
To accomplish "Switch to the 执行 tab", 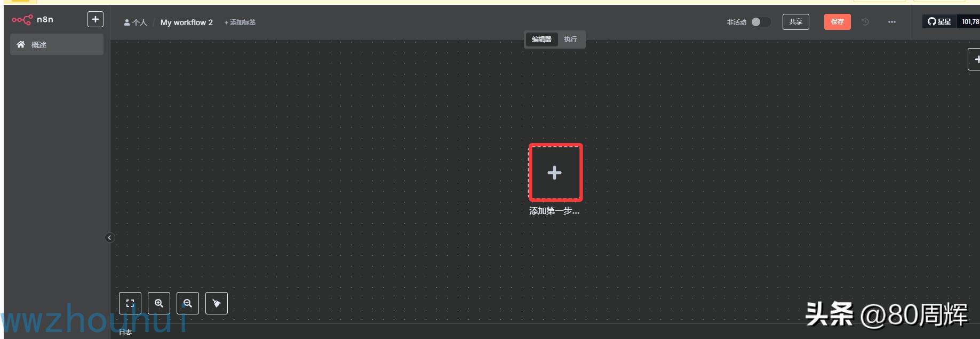I will click(570, 40).
